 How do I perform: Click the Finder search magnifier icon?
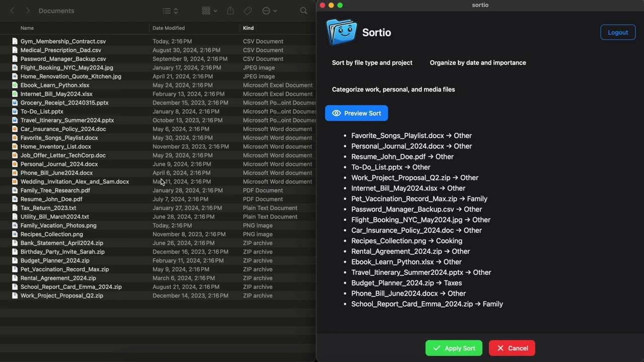tap(303, 11)
